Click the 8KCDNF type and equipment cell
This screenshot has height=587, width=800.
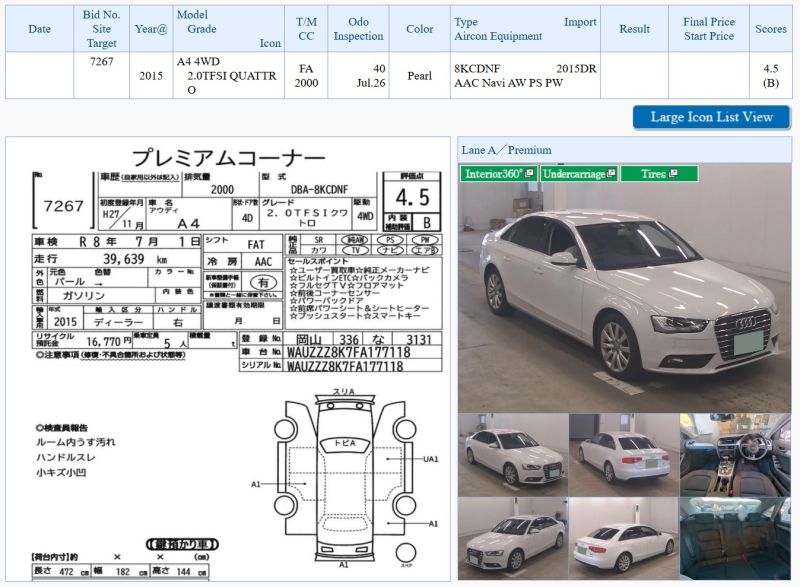[525, 75]
